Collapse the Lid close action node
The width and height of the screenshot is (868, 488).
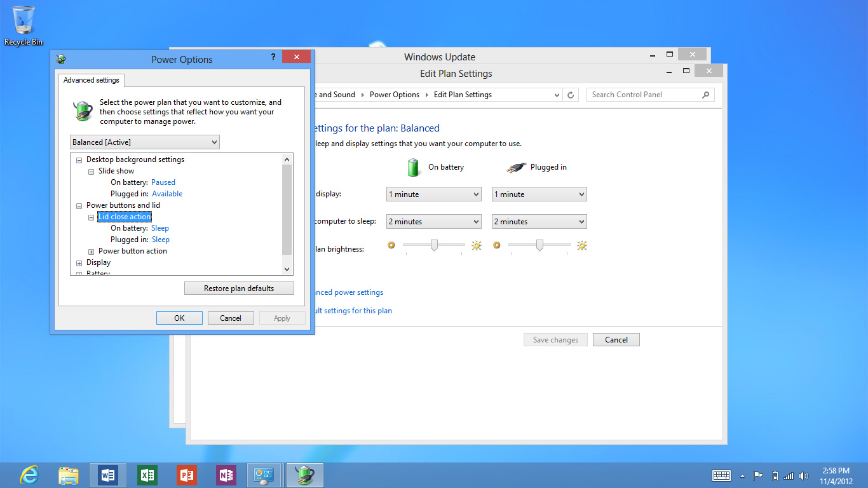pos(92,217)
